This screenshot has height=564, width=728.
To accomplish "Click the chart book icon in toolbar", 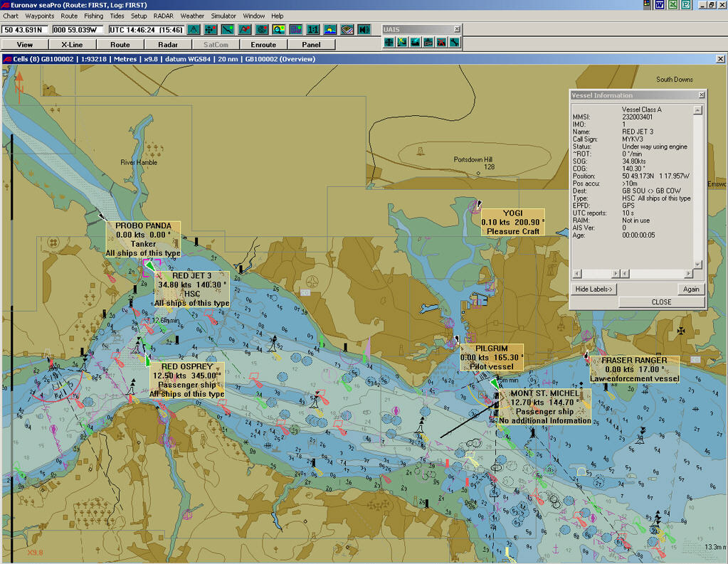I will point(347,30).
